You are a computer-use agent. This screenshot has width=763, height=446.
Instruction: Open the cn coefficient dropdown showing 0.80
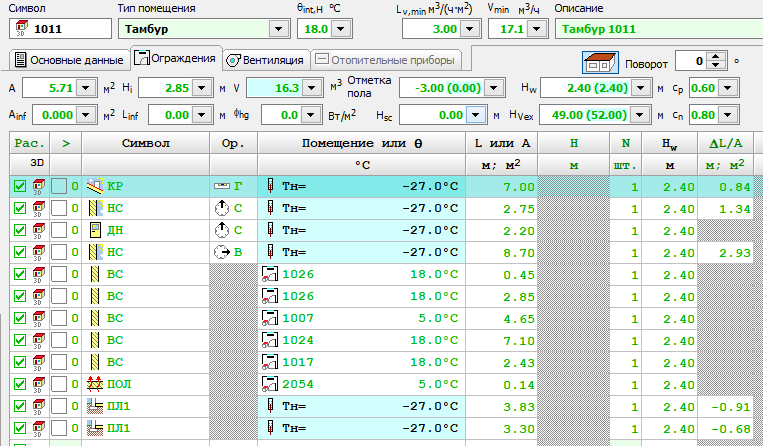727,115
